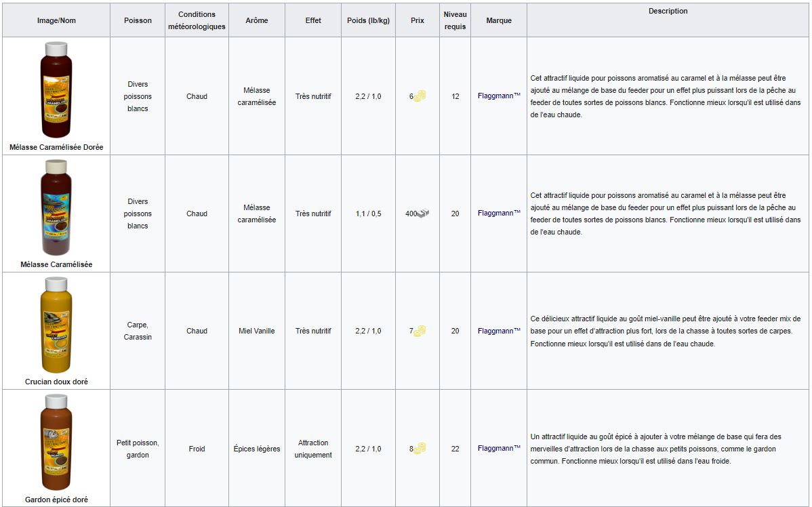Screen dimensions: 812x507
Task: Click the silver cash icon next to 400
Action: [x=424, y=213]
